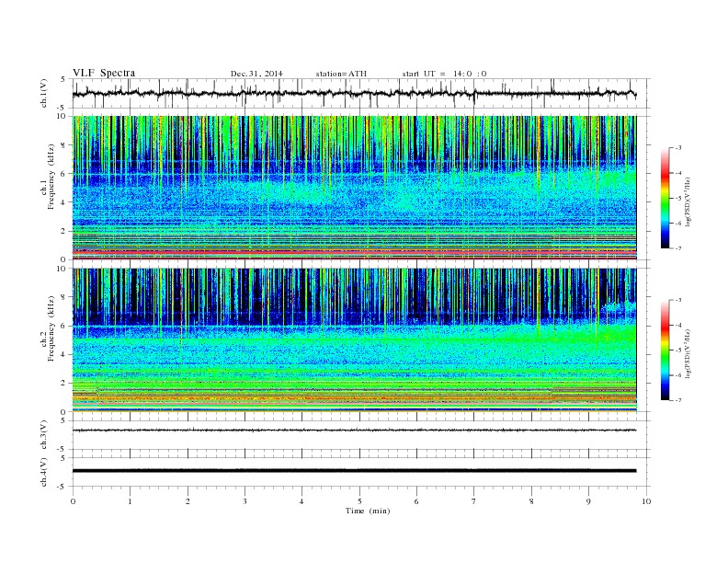Click the ch.1 voltage waveform trace panel

click(360, 93)
